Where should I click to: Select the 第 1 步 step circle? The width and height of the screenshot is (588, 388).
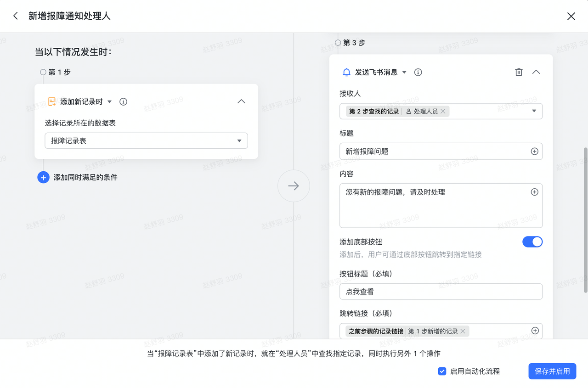(43, 72)
